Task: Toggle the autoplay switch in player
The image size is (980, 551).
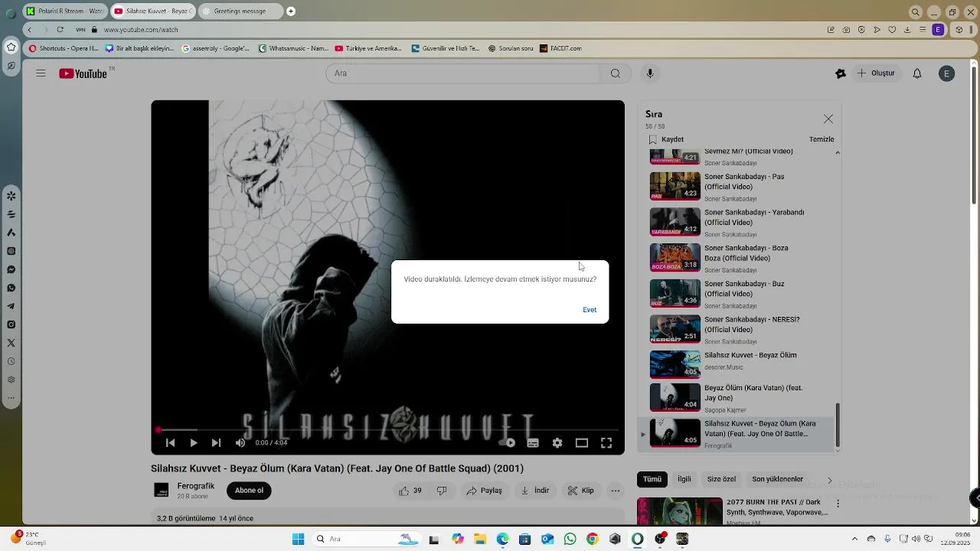Action: (x=507, y=442)
